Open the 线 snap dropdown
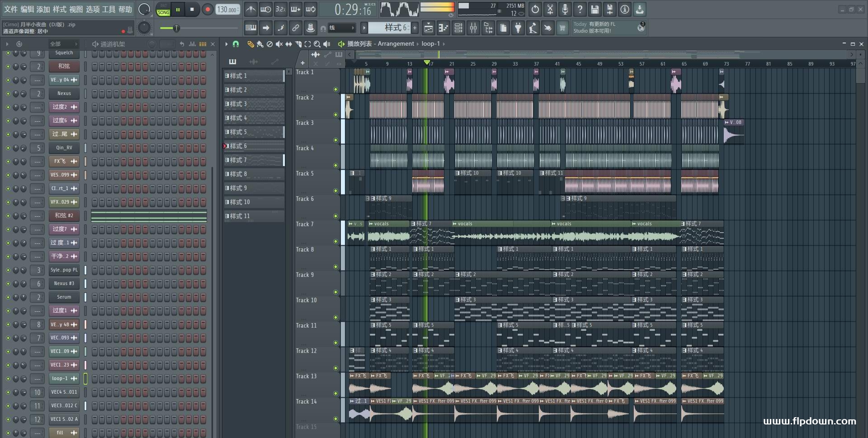Viewport: 868px width, 438px height. 341,28
